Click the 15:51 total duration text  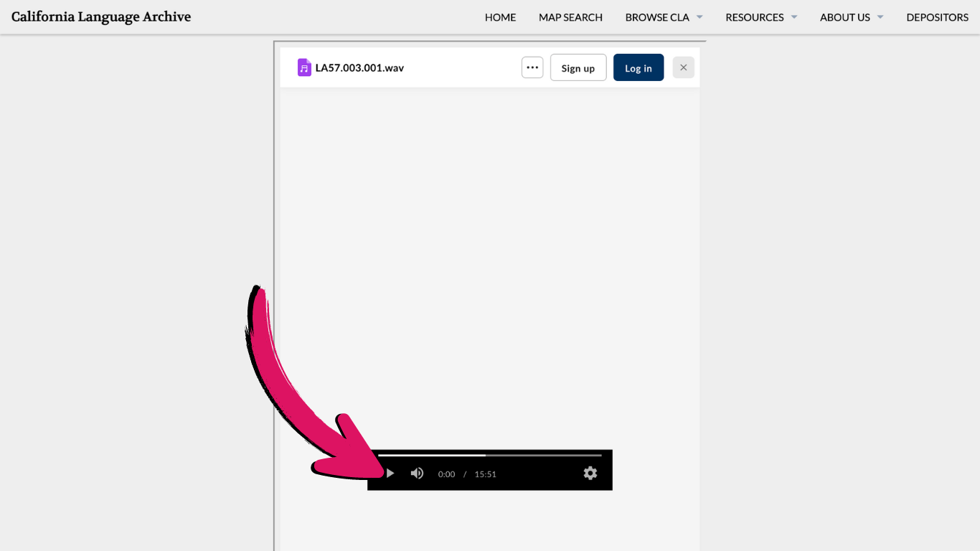[486, 474]
